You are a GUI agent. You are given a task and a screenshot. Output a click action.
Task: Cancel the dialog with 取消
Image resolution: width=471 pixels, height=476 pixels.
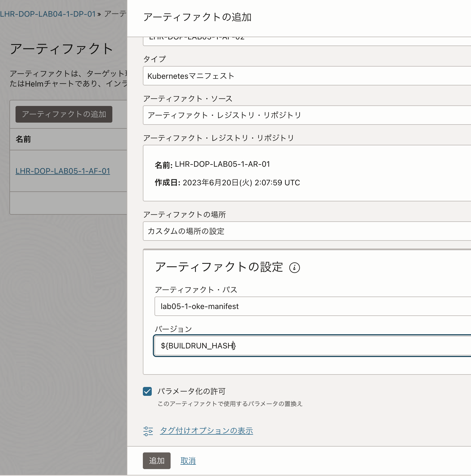pyautogui.click(x=188, y=460)
